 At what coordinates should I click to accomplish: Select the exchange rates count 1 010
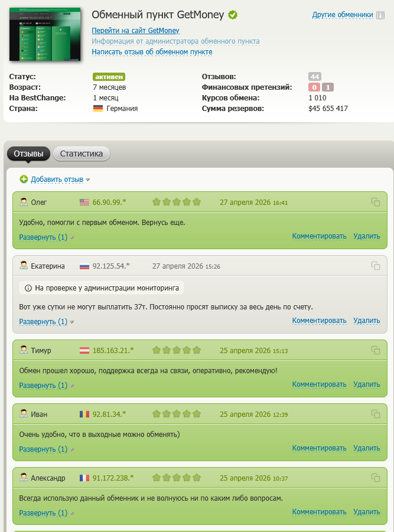[317, 98]
